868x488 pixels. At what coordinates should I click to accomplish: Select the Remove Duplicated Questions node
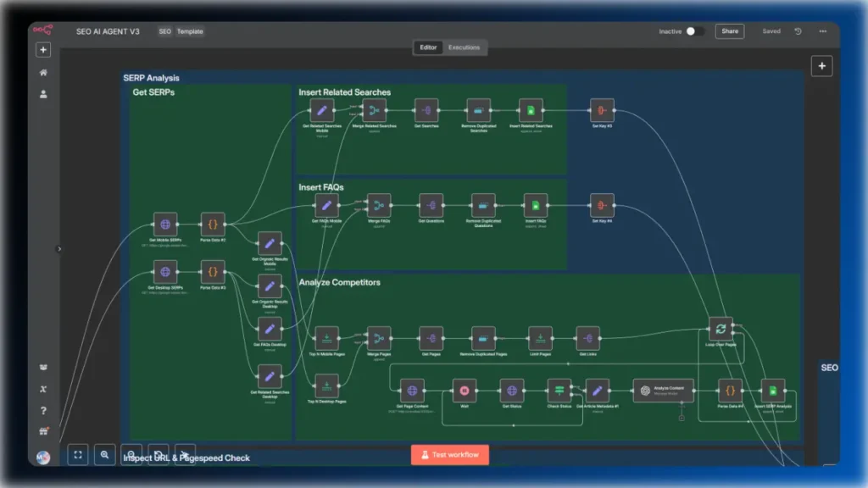482,206
